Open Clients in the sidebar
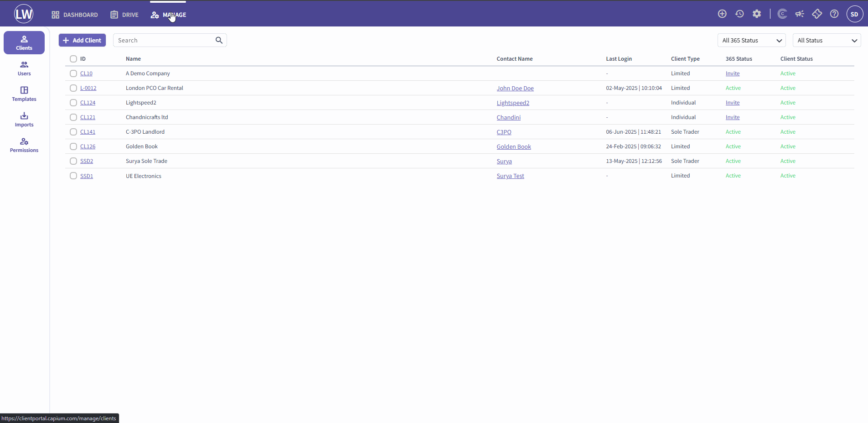Screen dimensions: 868x423 pyautogui.click(x=24, y=42)
